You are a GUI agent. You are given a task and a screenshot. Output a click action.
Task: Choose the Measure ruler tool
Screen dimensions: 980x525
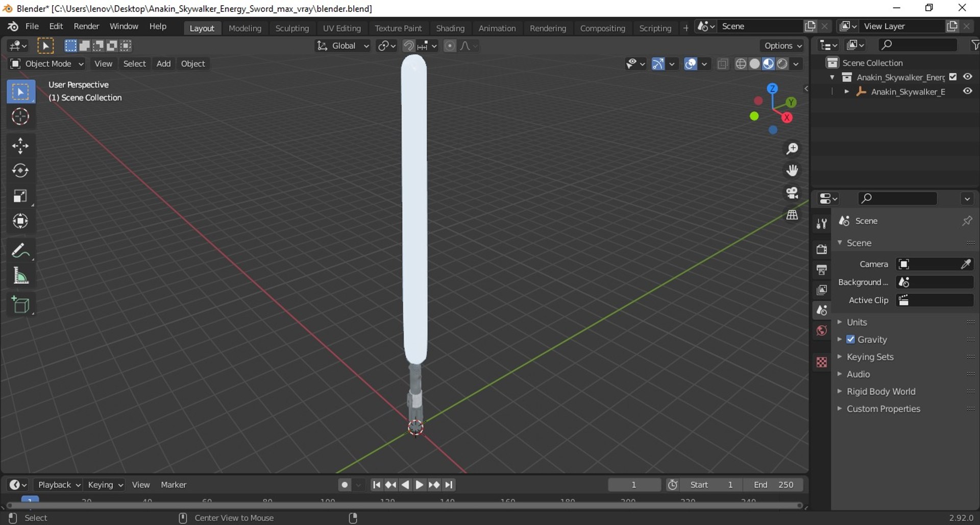[20, 276]
